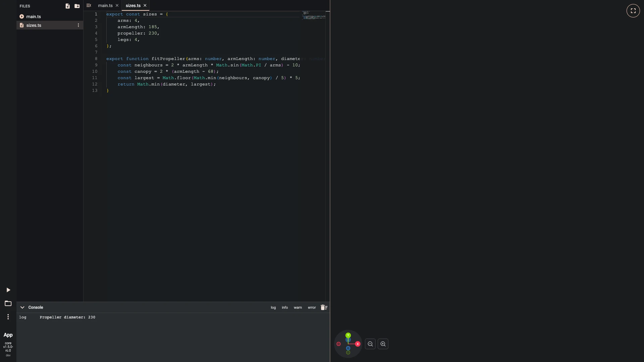Open main.ts in the file list
Image resolution: width=644 pixels, height=362 pixels.
pos(50,16)
